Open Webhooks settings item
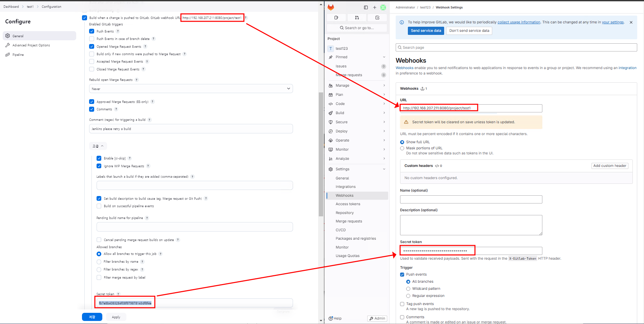644x324 pixels. pyautogui.click(x=357, y=196)
